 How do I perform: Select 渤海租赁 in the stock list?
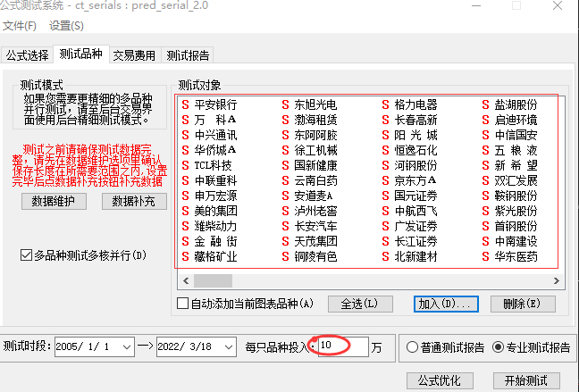click(x=315, y=120)
